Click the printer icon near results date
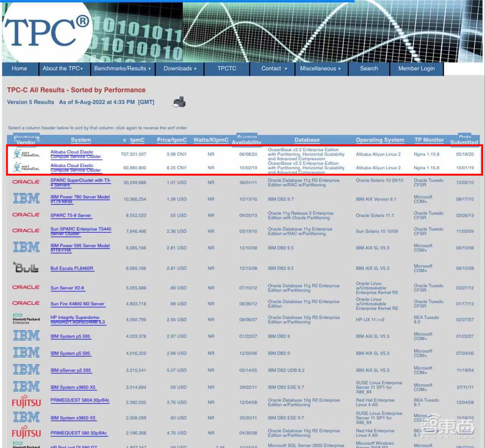The width and height of the screenshot is (485, 448). [178, 102]
